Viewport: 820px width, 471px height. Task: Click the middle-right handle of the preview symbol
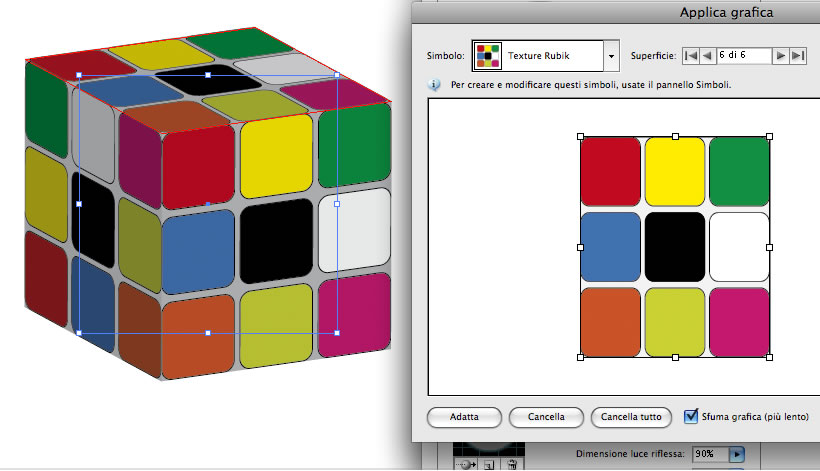tap(769, 247)
